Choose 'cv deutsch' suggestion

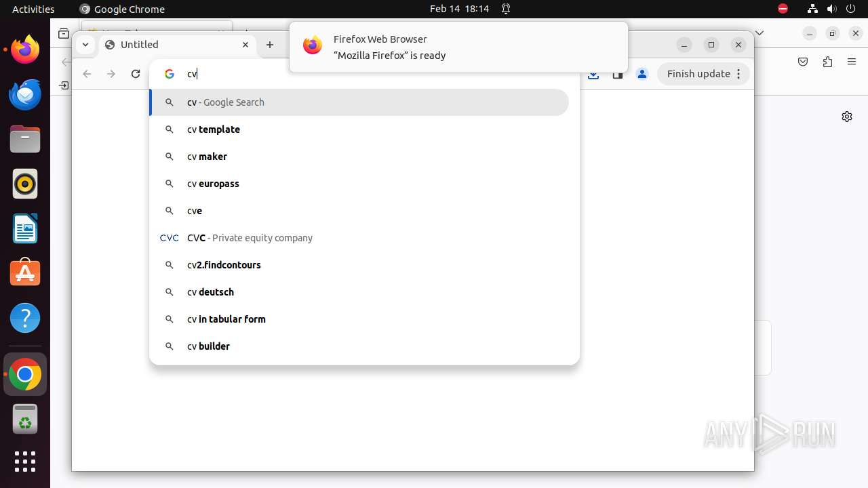coord(359,292)
